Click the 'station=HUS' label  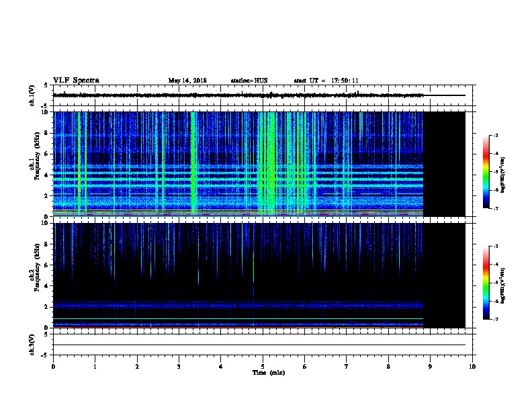pyautogui.click(x=249, y=81)
